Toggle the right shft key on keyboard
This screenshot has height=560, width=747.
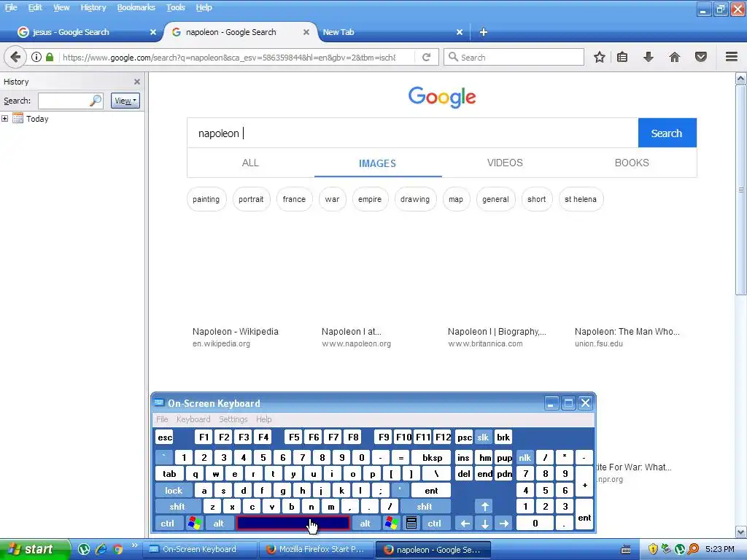pos(425,507)
